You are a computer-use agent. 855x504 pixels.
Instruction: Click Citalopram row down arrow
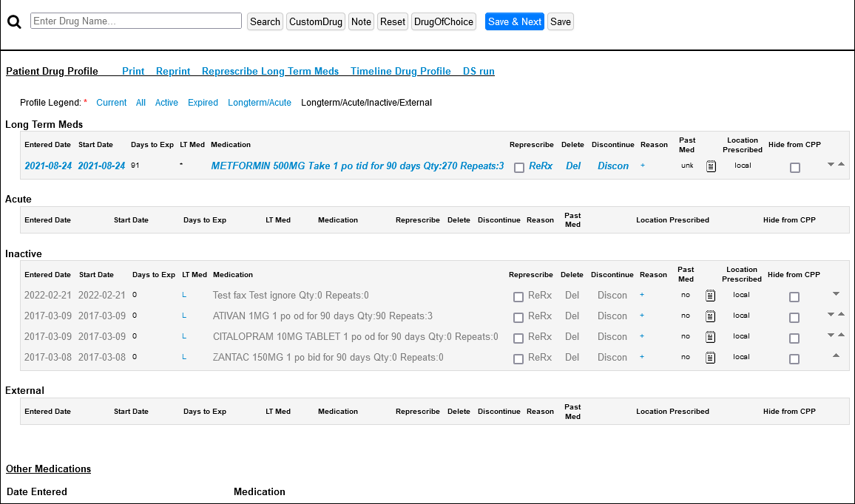point(831,335)
